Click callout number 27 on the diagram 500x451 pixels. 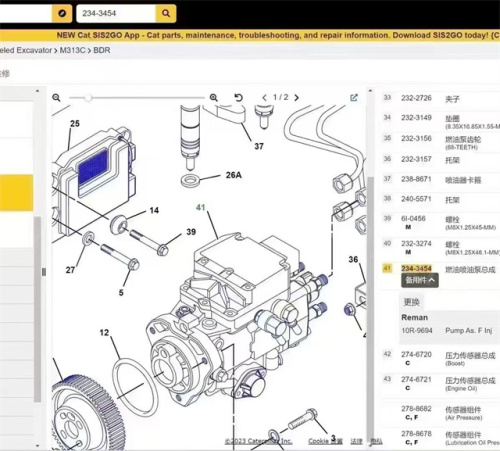point(70,270)
